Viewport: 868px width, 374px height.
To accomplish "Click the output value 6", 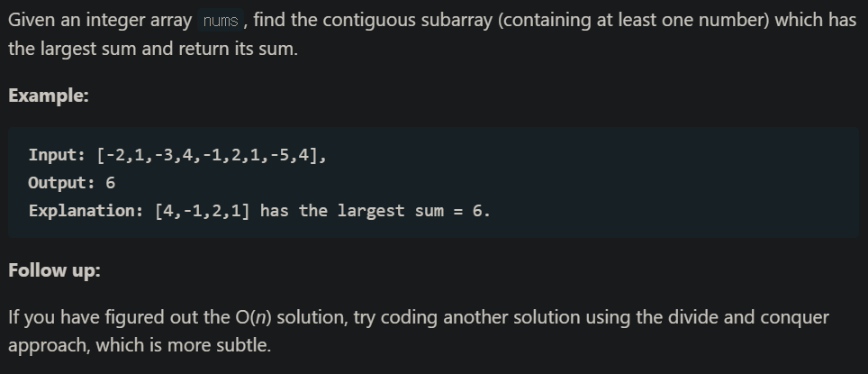I will click(111, 183).
